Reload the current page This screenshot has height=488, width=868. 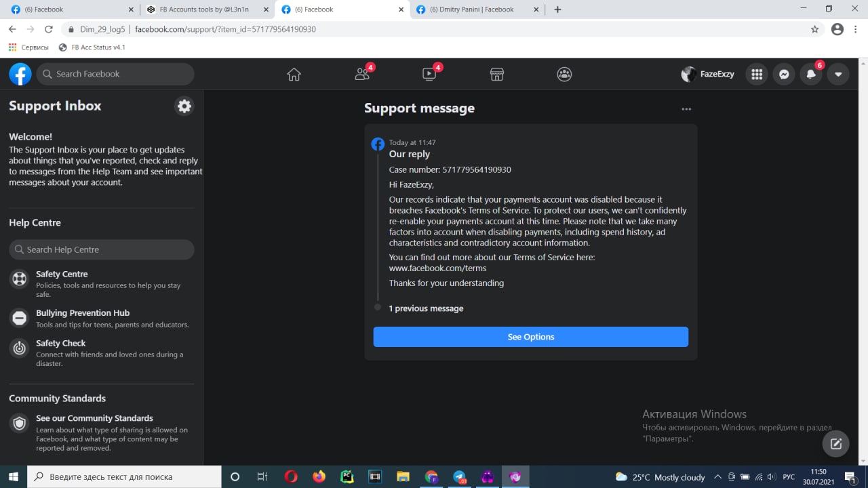(x=48, y=29)
